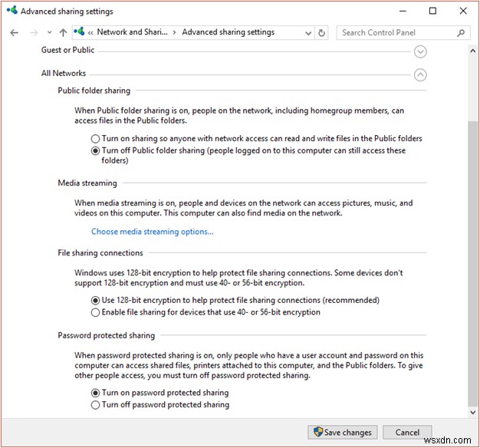The width and height of the screenshot is (480, 448).
Task: Click the breadcrumb overflow chevrons
Action: (x=90, y=33)
